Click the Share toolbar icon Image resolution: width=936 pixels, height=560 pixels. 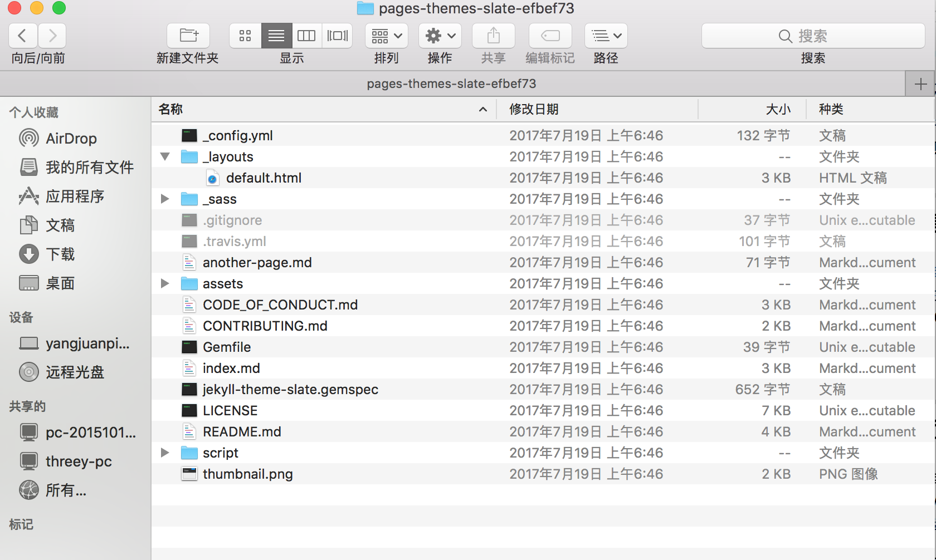point(493,36)
